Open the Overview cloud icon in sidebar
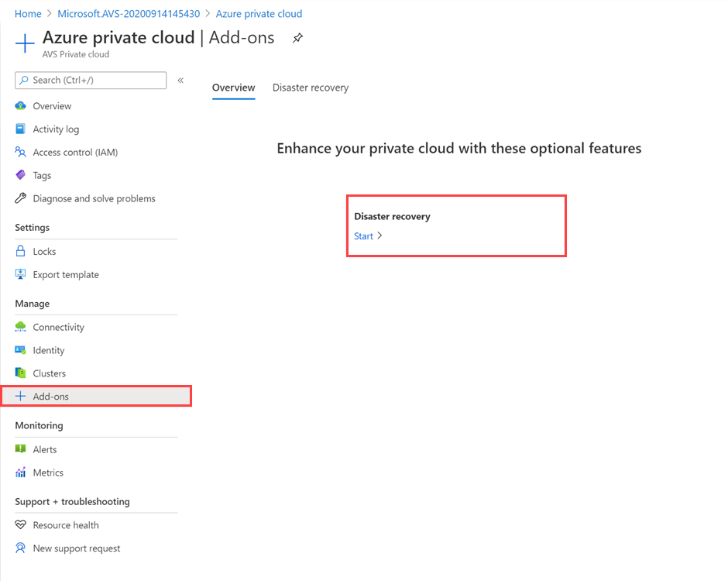728x581 pixels. pyautogui.click(x=20, y=106)
